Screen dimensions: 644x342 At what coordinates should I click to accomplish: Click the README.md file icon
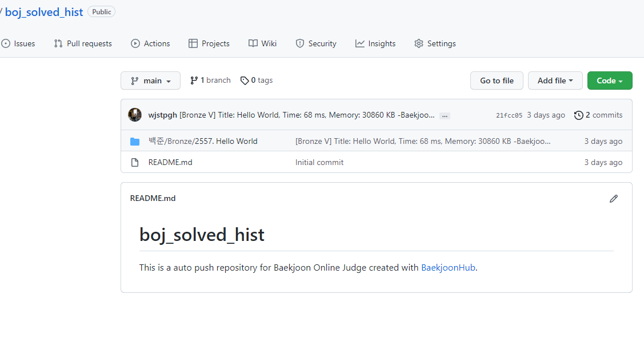click(x=135, y=163)
